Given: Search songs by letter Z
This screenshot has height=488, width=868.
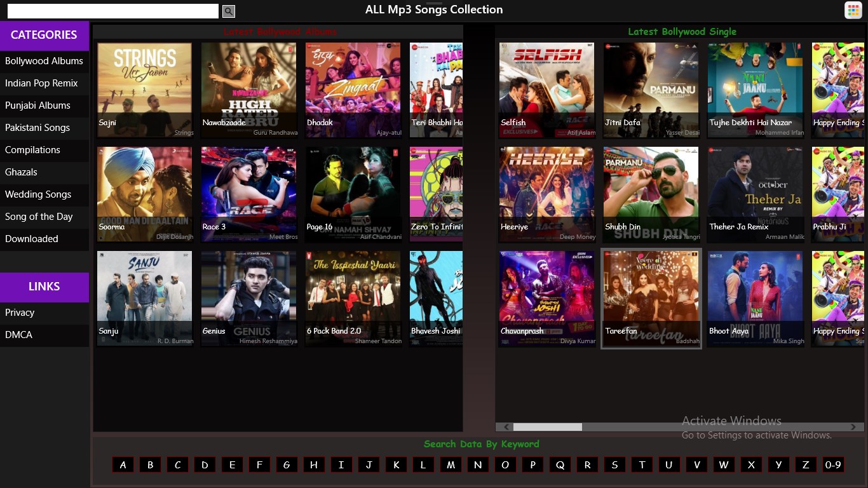Looking at the screenshot, I should tap(806, 465).
